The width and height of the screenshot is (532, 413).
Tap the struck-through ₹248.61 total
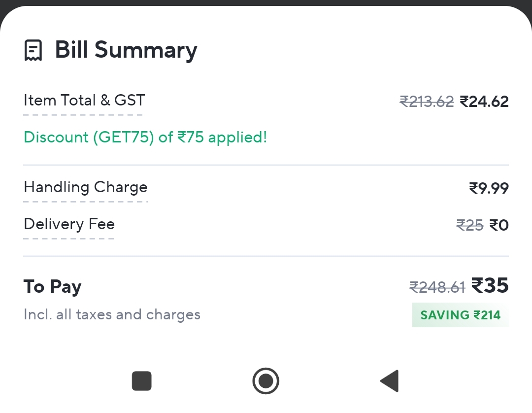pos(437,287)
